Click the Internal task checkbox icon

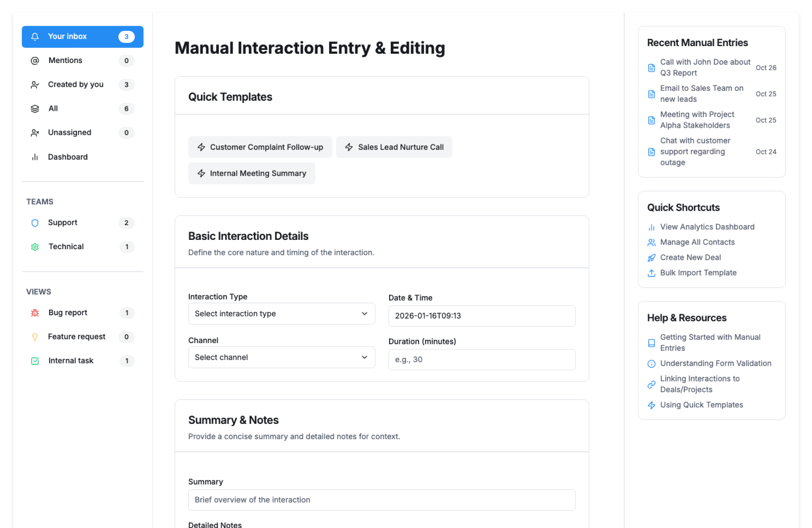[x=35, y=361]
